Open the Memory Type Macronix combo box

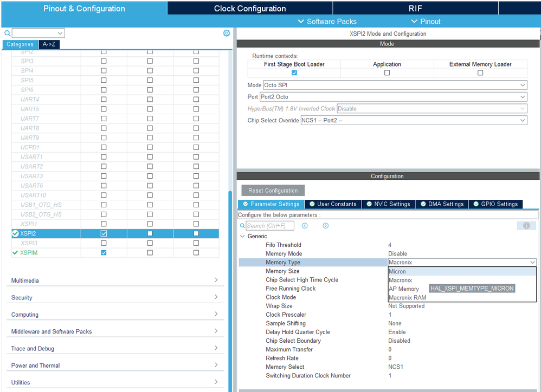point(462,262)
